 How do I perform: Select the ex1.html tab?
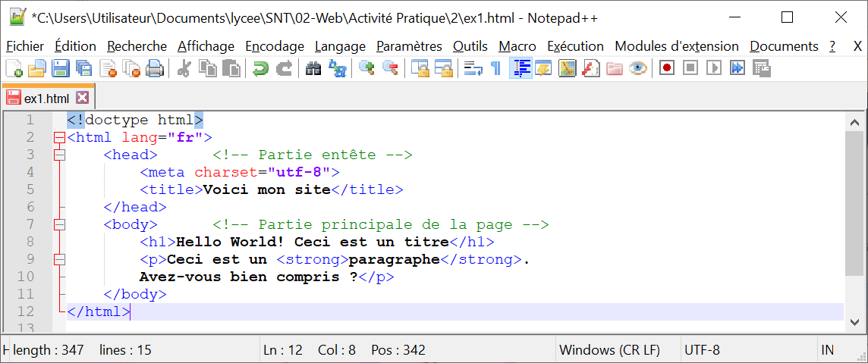pyautogui.click(x=48, y=99)
